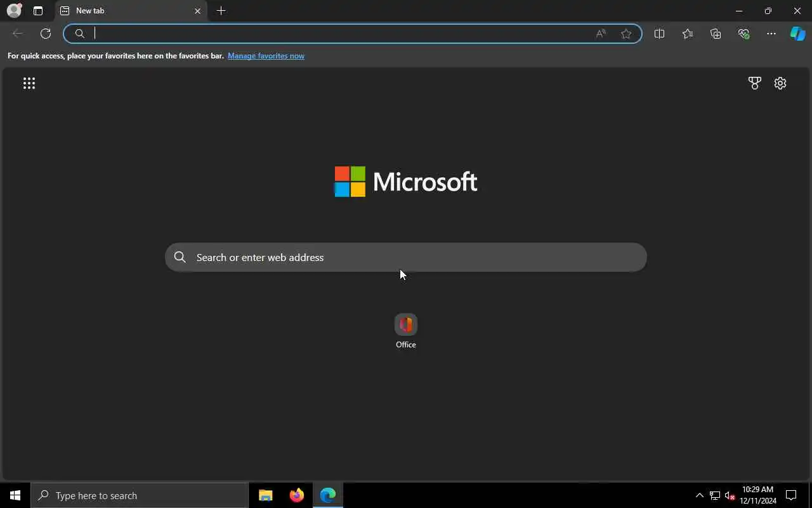Viewport: 812px width, 508px height.
Task: Open the Windows Start menu
Action: pos(15,495)
